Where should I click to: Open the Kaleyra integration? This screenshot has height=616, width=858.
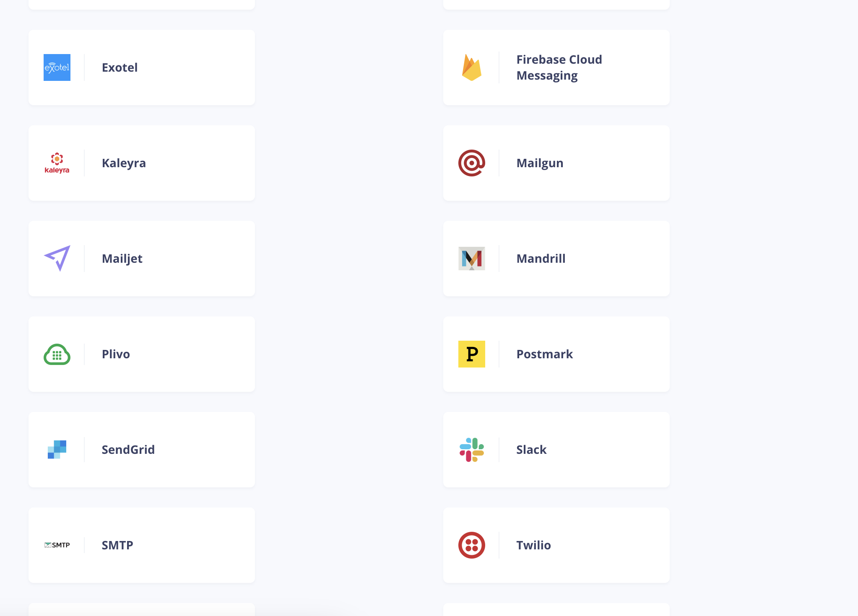(142, 163)
